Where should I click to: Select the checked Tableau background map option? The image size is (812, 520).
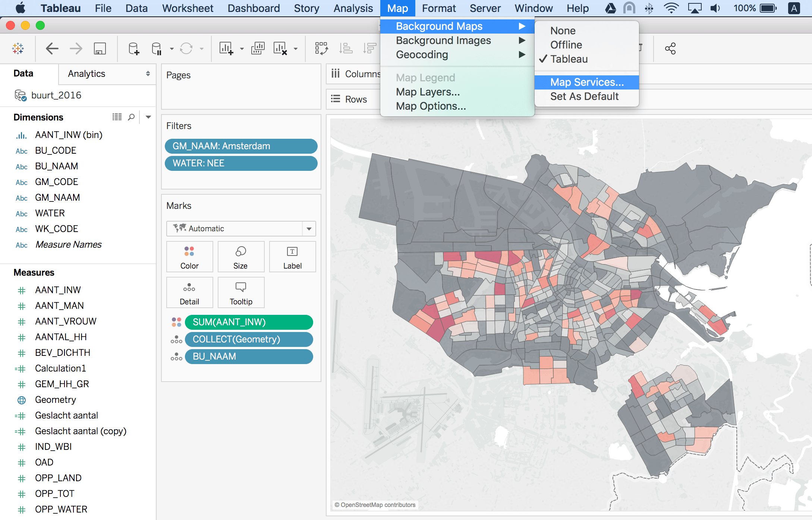pos(569,59)
